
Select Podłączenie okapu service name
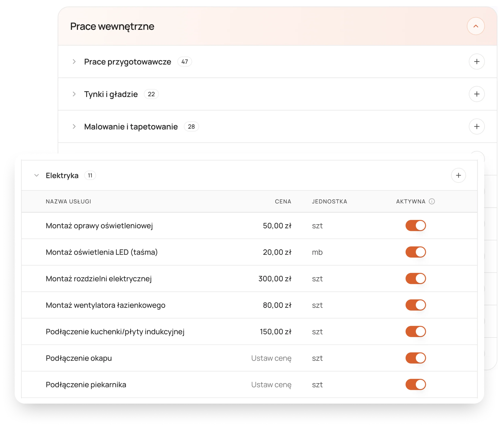(x=79, y=358)
